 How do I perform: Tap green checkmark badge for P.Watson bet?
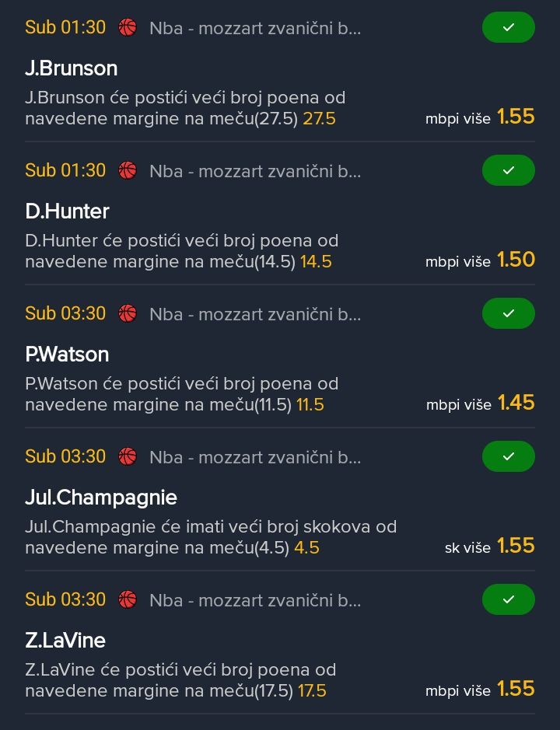tap(509, 314)
